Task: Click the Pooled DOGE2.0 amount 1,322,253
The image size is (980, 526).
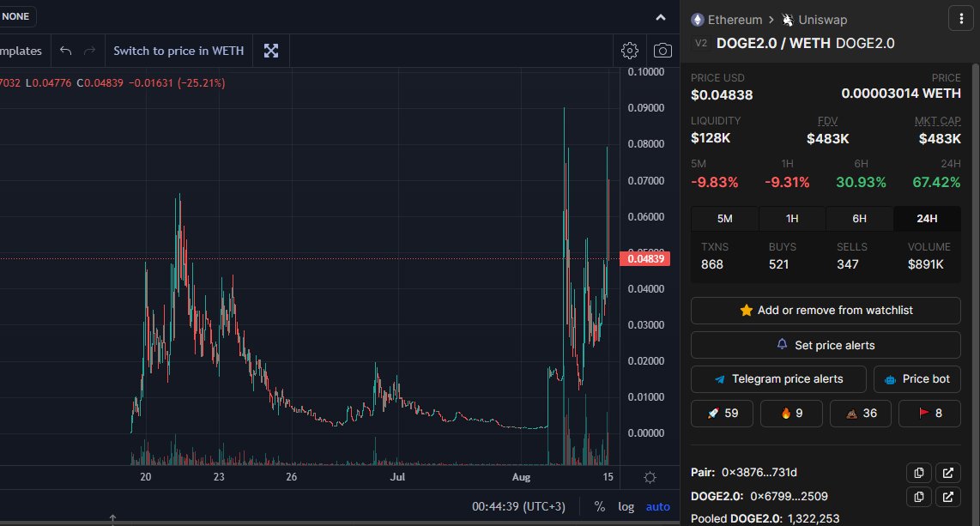Action: click(x=814, y=519)
